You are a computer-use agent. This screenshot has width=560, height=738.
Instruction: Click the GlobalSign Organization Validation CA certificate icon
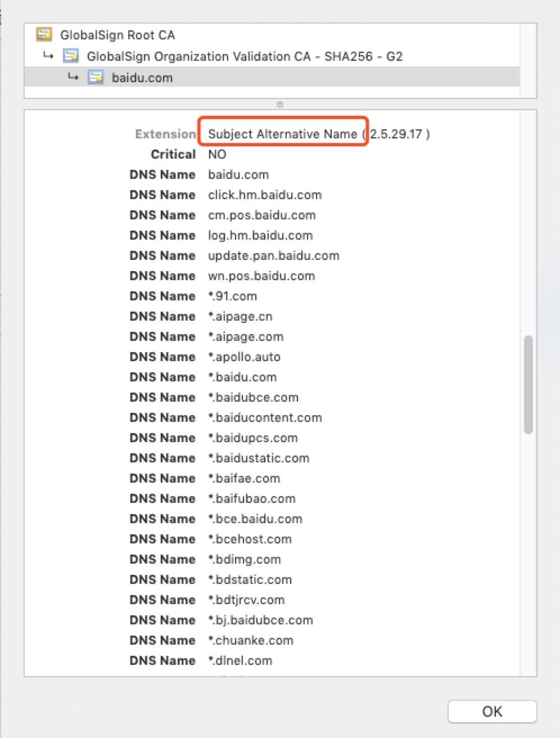tap(71, 56)
